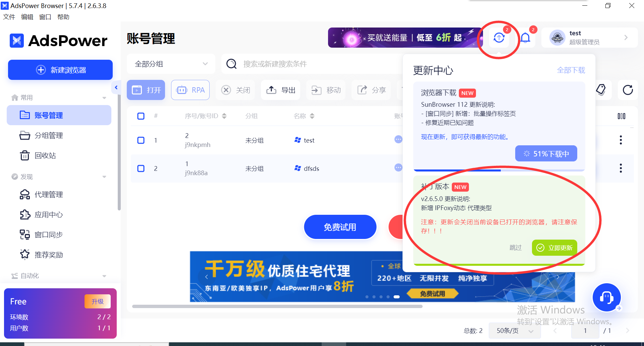Collapse the 常用 sidebar section

point(104,98)
